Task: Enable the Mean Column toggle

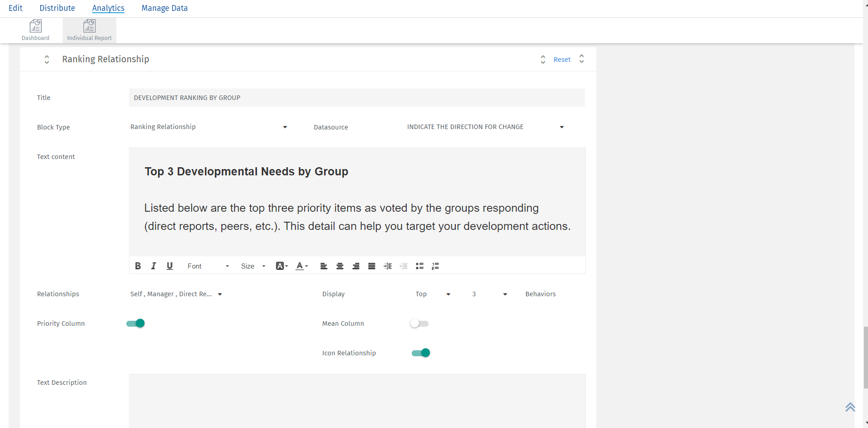Action: click(419, 323)
